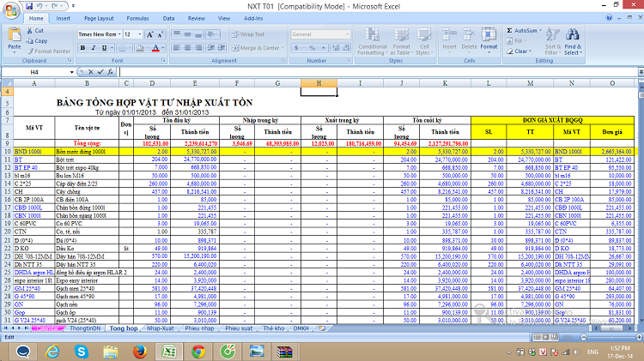Click the Name Box showing H4

coord(35,72)
